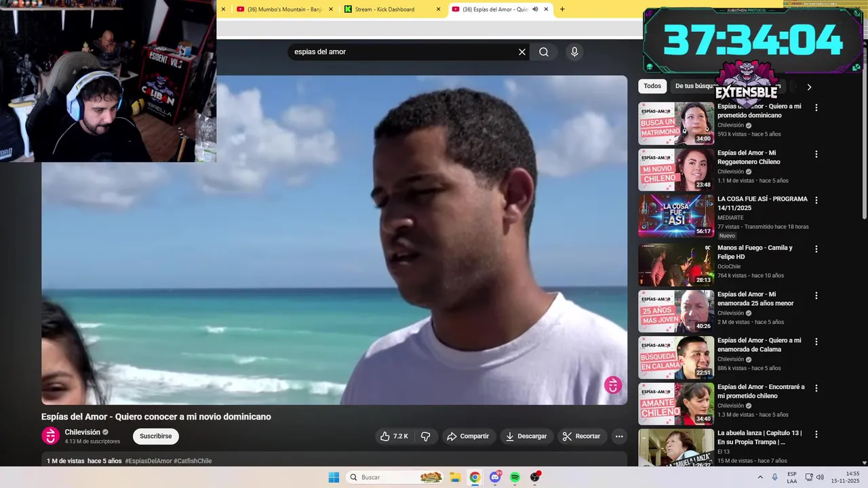Screen dimensions: 868x488
Task: Open options for 'La abuela lanza' video
Action: [x=816, y=434]
